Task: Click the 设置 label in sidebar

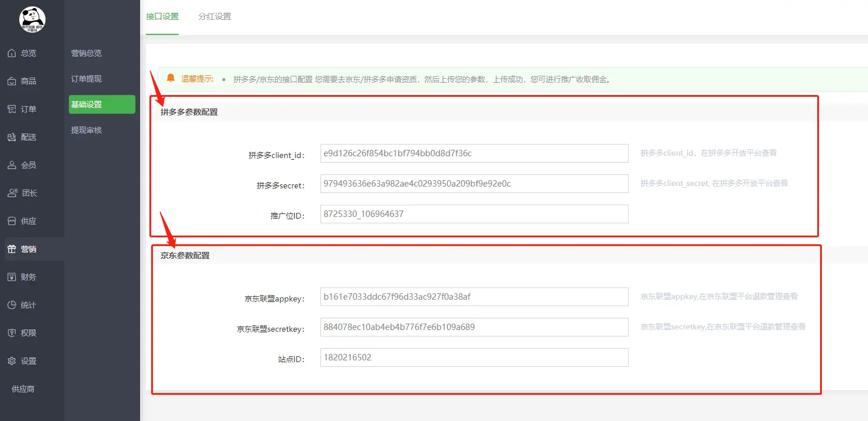Action: pyautogui.click(x=29, y=361)
